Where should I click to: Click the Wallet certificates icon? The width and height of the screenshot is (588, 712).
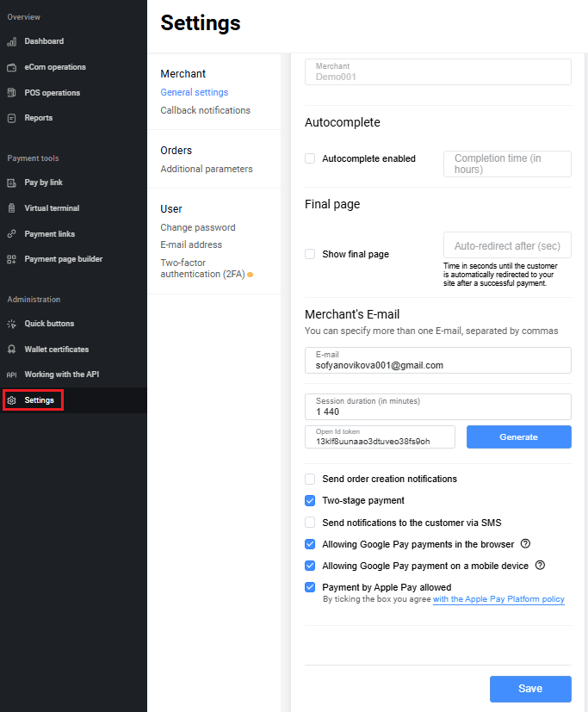click(x=12, y=350)
